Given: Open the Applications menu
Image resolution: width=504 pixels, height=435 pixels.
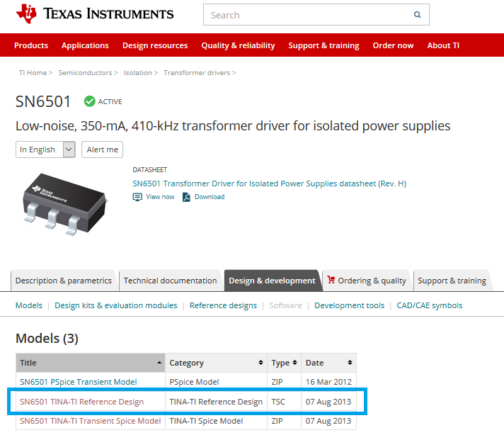Looking at the screenshot, I should point(85,45).
